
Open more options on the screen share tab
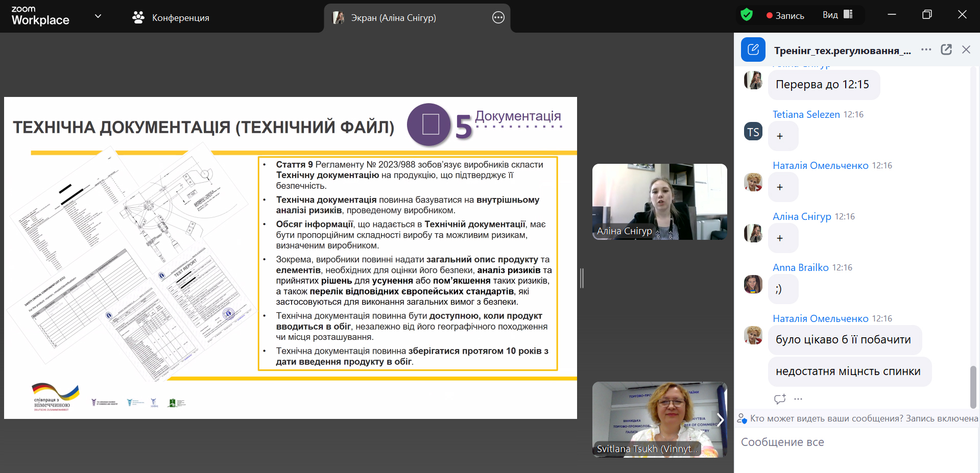click(x=498, y=18)
